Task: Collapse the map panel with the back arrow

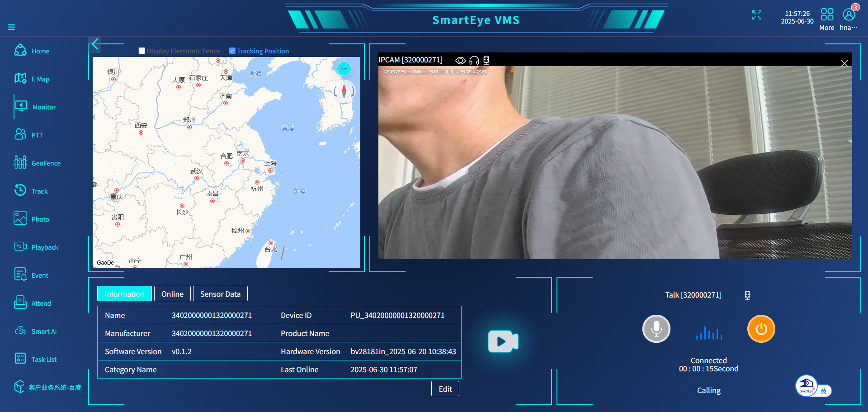Action: (95, 44)
